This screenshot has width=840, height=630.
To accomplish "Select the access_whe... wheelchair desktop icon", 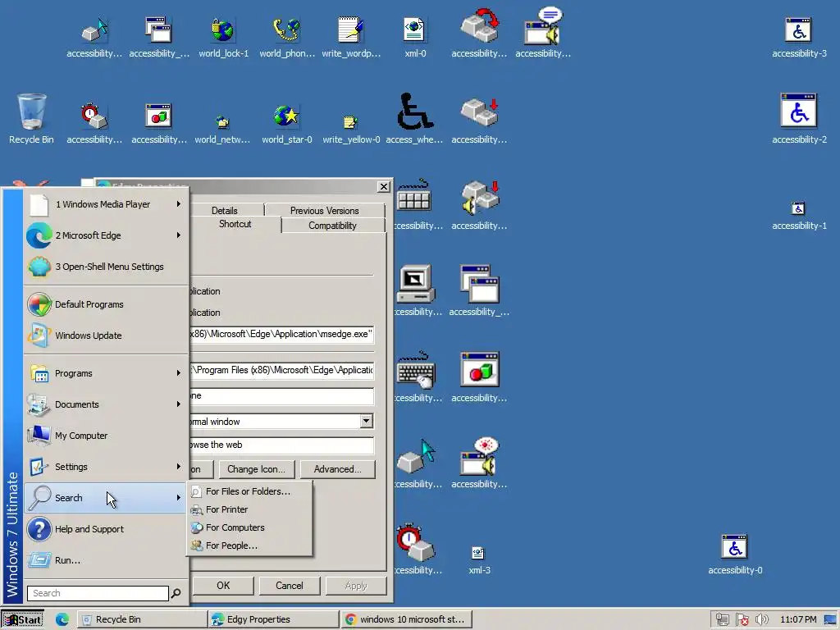I will (414, 119).
